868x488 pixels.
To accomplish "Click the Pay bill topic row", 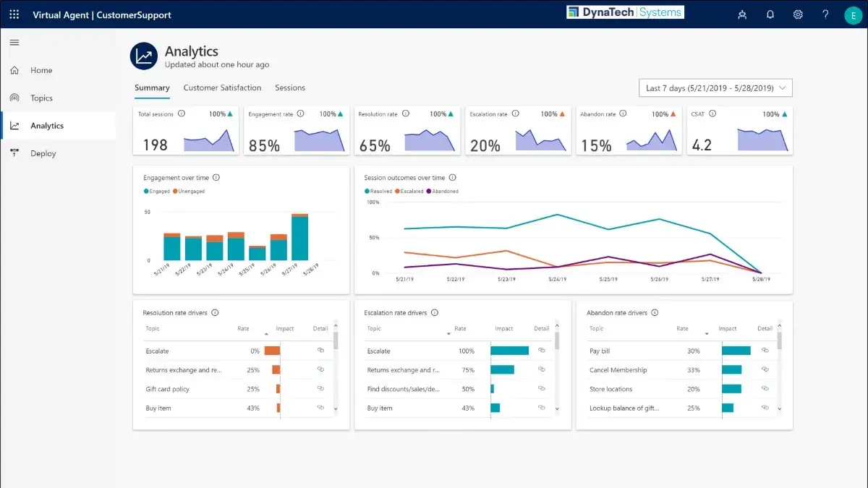I will point(679,351).
